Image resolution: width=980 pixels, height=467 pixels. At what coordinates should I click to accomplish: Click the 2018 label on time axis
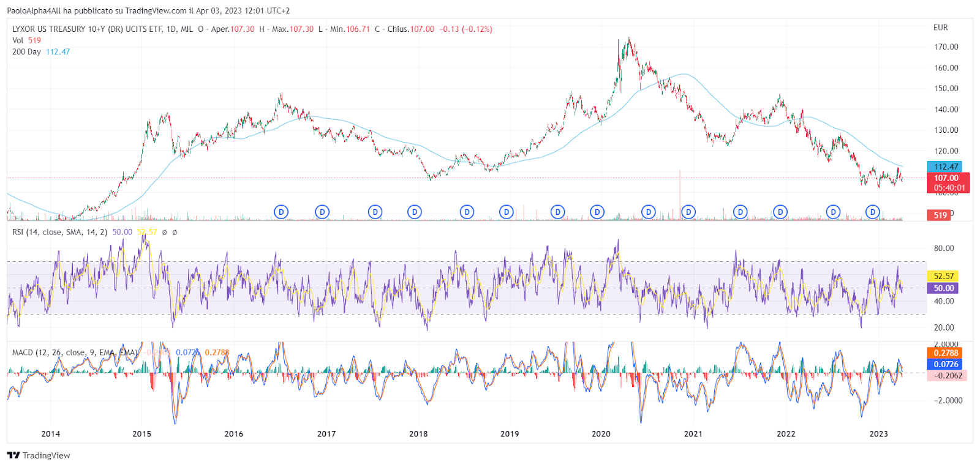(x=418, y=434)
